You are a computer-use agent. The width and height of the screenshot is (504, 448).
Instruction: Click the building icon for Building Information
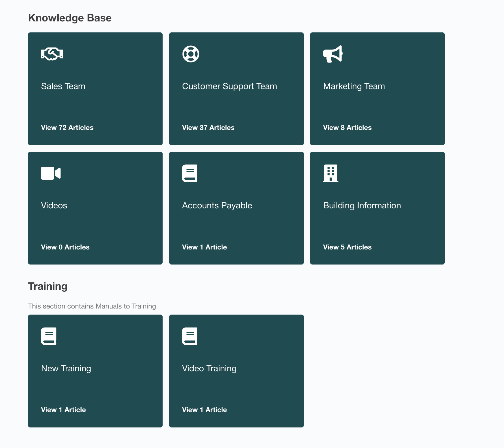[331, 173]
